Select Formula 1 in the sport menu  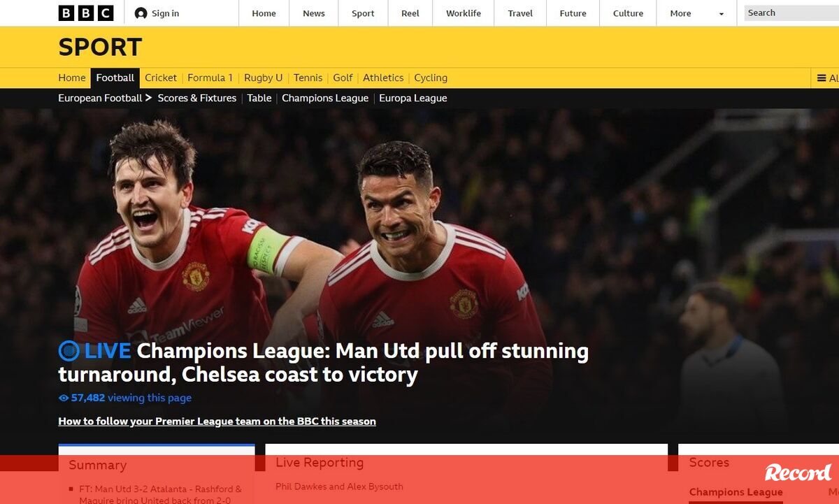[x=210, y=78]
